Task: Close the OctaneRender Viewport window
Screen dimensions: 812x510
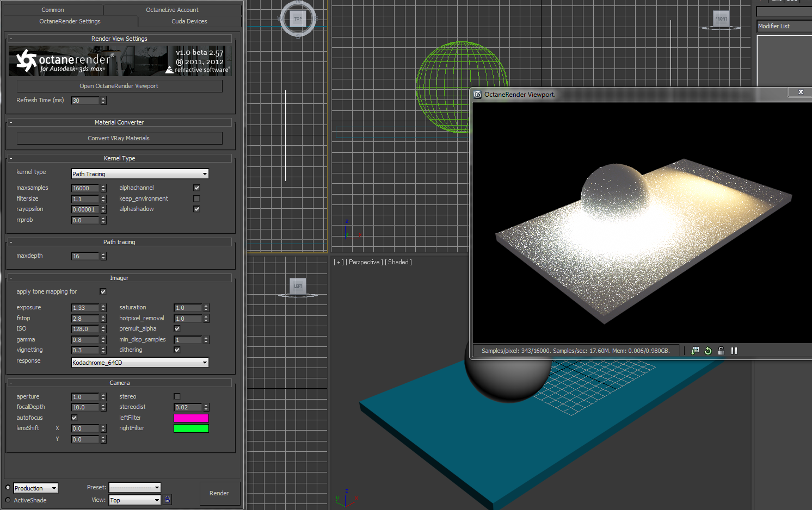Action: [801, 92]
